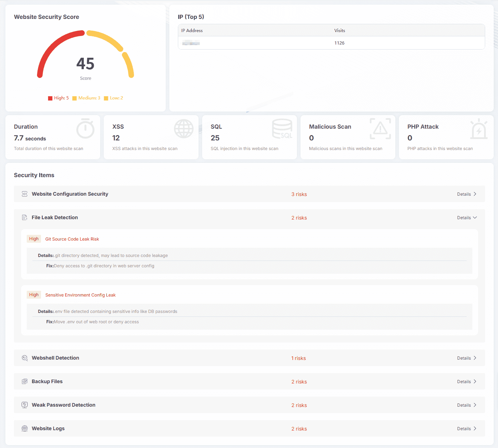Image resolution: width=498 pixels, height=448 pixels.
Task: Click the Weak Password Detection icon
Action: pyautogui.click(x=25, y=405)
